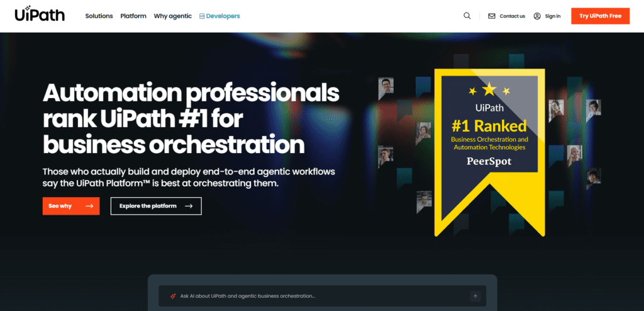Click the arrow on the See why button
Image resolution: width=644 pixels, height=311 pixels.
click(x=89, y=206)
